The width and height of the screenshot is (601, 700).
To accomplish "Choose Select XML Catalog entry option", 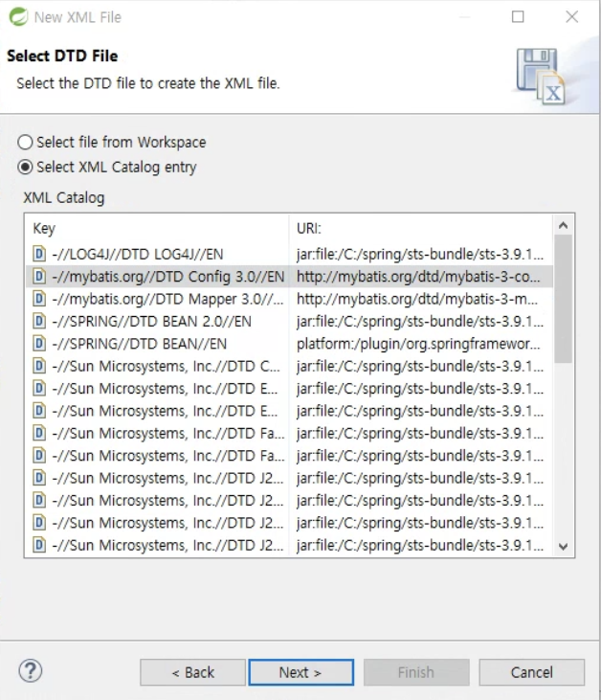I will pos(107,167).
